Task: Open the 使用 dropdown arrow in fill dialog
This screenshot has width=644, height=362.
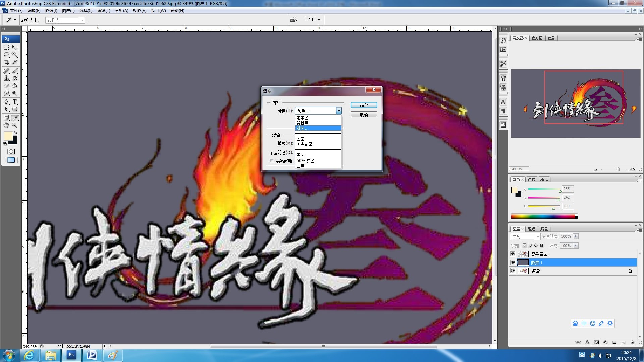Action: pyautogui.click(x=339, y=111)
